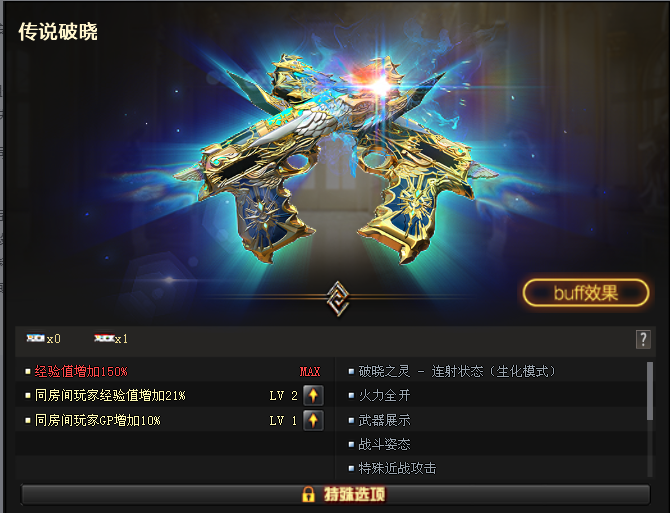Upgrade the room player GP bonus arrow
Viewport: 670px width, 513px height.
(x=313, y=420)
